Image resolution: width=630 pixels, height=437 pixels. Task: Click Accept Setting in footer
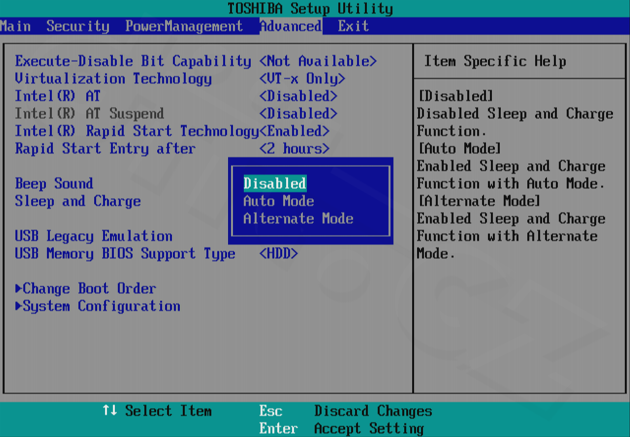pos(369,429)
